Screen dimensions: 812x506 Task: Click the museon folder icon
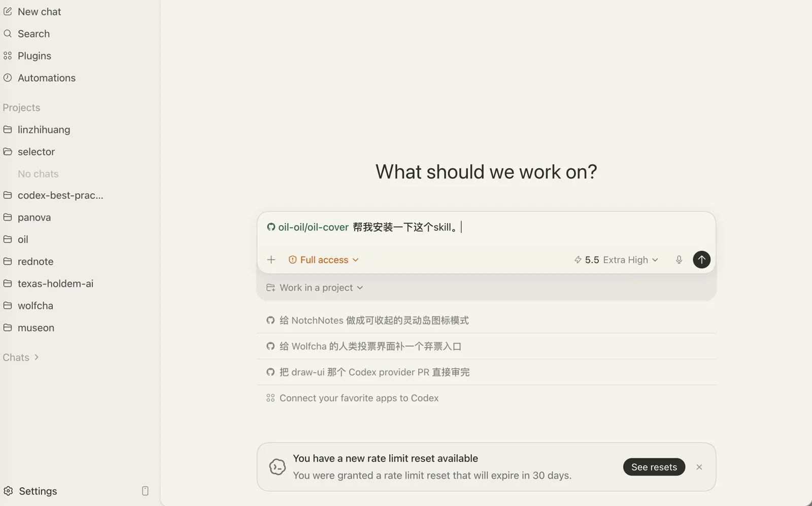8,328
